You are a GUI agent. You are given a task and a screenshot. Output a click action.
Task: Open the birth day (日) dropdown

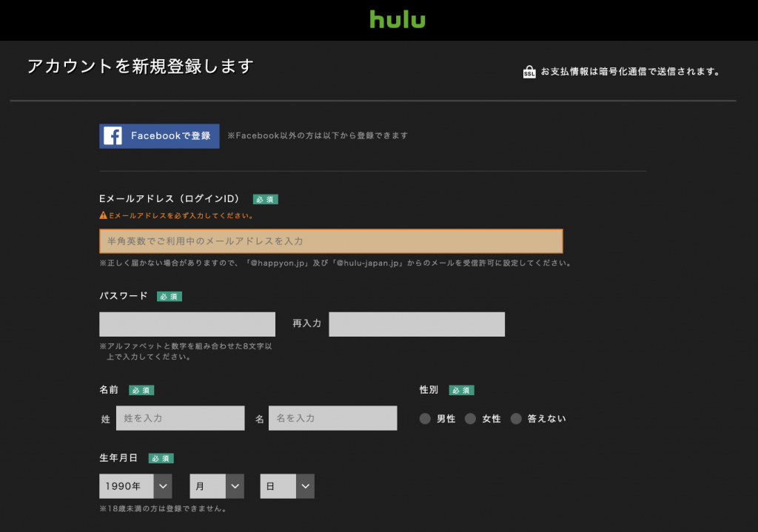288,486
